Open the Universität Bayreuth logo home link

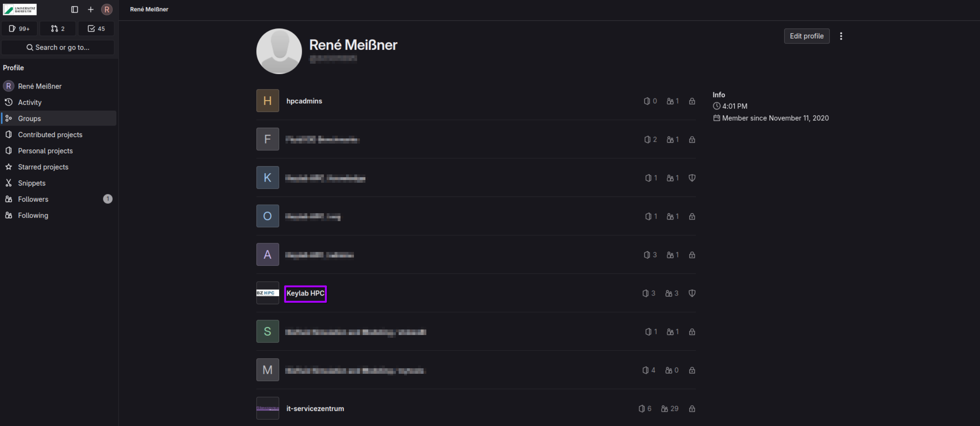click(x=20, y=9)
